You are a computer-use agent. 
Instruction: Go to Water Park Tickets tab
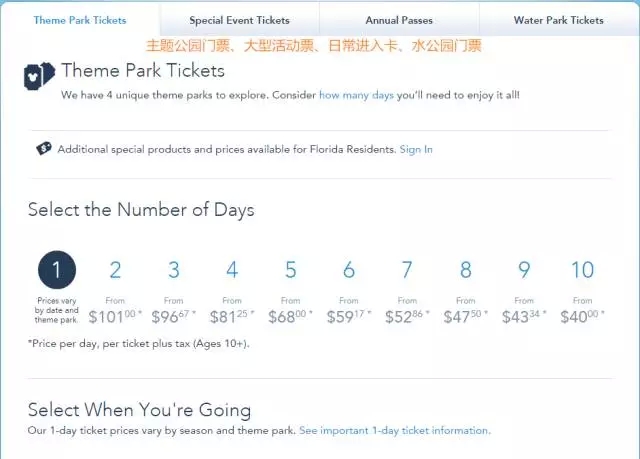[x=558, y=20]
